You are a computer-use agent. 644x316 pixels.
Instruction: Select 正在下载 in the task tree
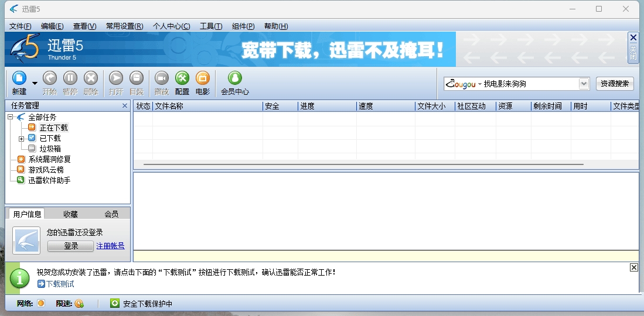(53, 128)
